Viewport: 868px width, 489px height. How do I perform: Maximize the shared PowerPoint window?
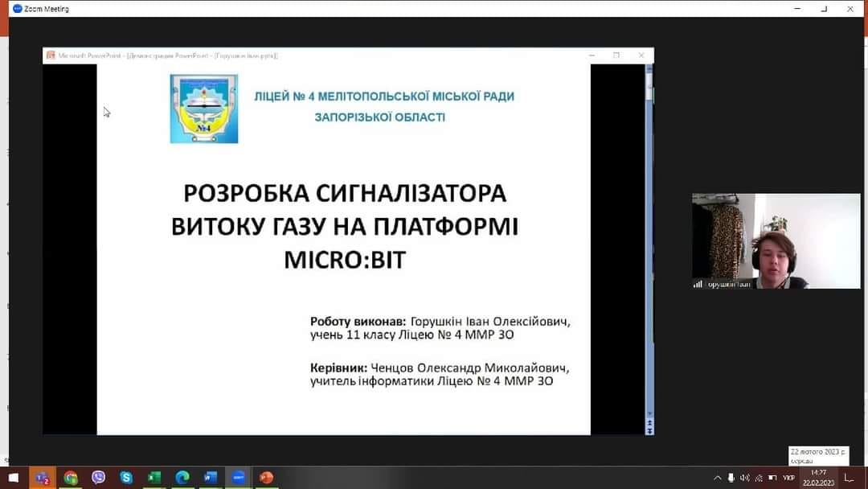click(x=616, y=55)
